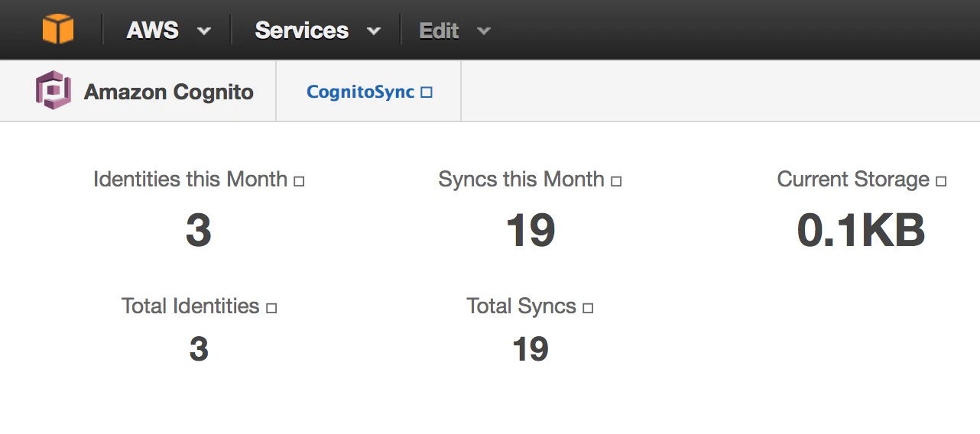Viewport: 980px width, 434px height.
Task: Click the arrow next to Edit
Action: coord(483,32)
